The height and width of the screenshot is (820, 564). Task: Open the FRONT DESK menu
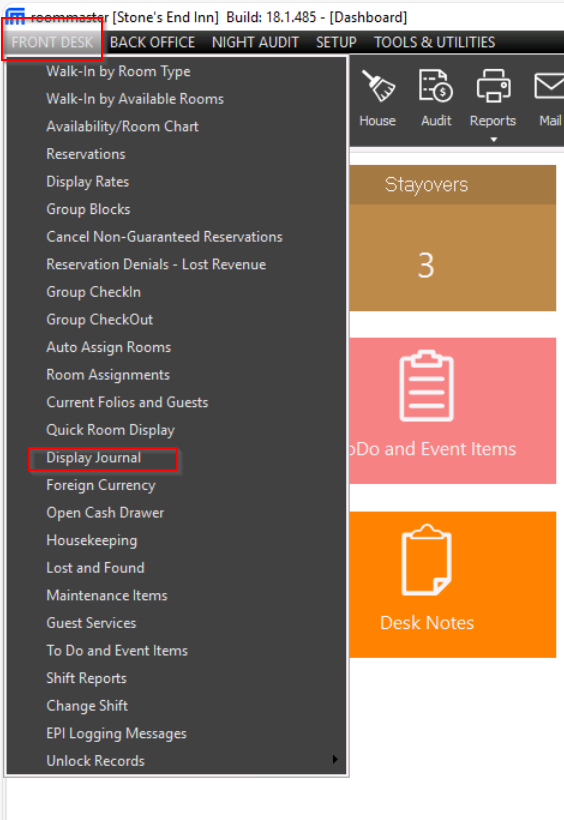pyautogui.click(x=52, y=42)
